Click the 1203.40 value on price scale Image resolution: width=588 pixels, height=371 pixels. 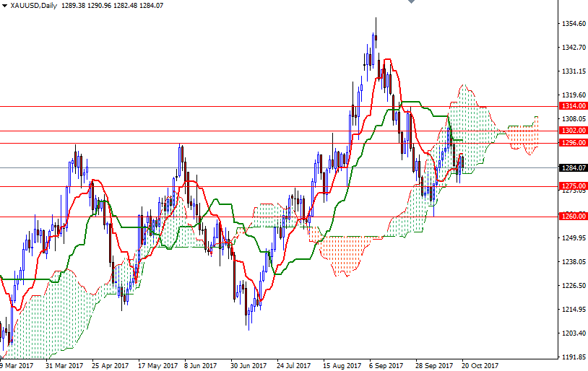(574, 333)
